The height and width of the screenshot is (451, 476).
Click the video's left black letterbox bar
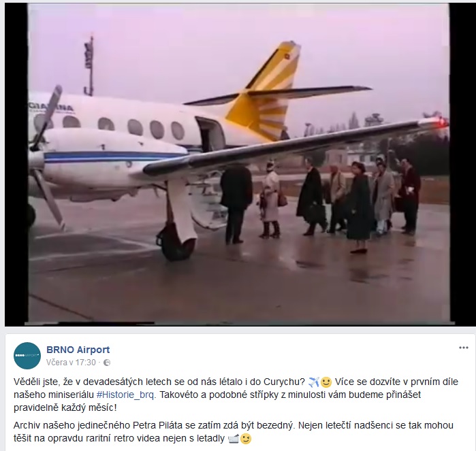(x=16, y=164)
